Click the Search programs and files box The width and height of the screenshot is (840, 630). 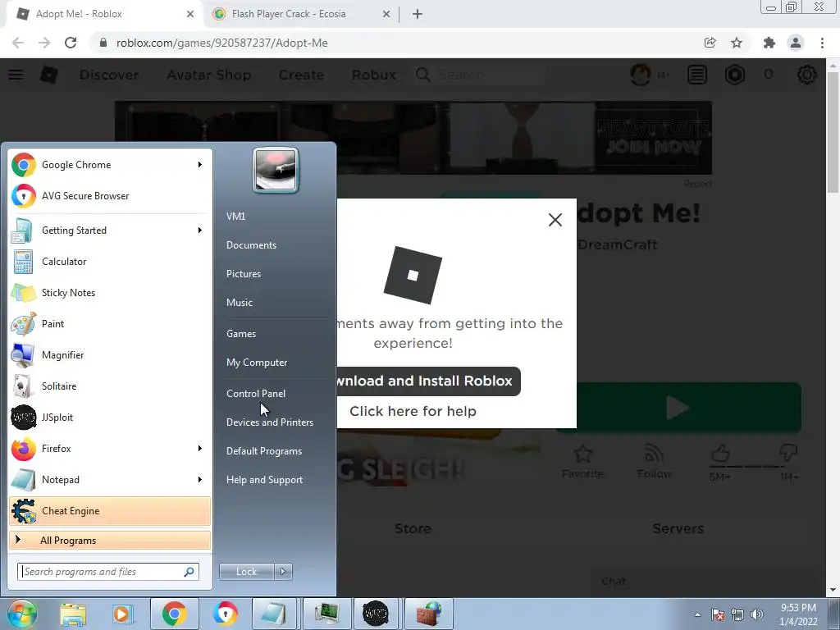[107, 572]
